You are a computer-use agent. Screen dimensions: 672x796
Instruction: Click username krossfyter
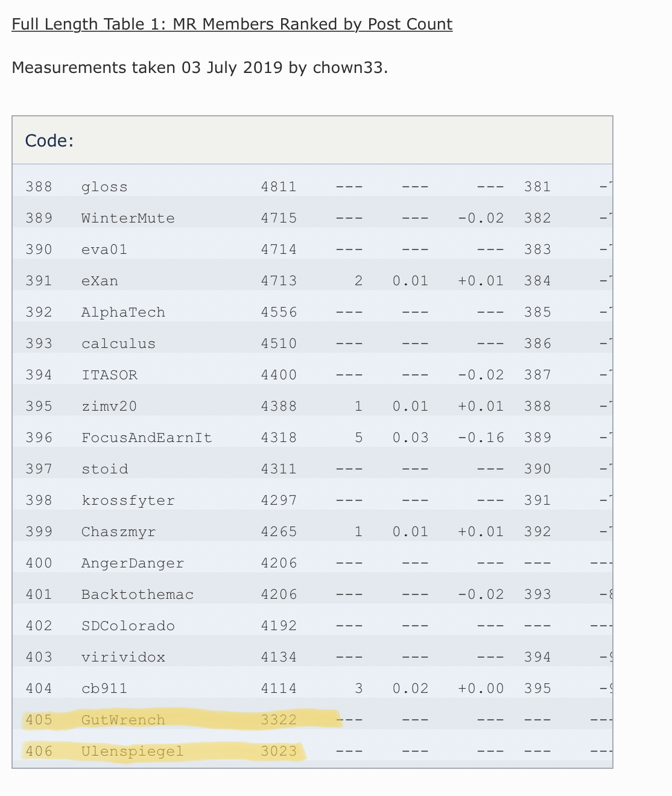click(x=128, y=501)
